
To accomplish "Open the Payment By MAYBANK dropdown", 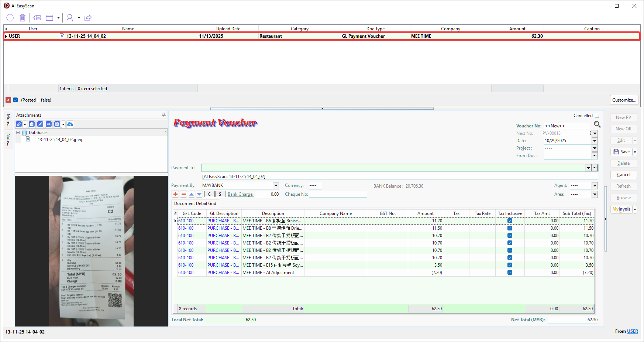I will click(x=276, y=185).
